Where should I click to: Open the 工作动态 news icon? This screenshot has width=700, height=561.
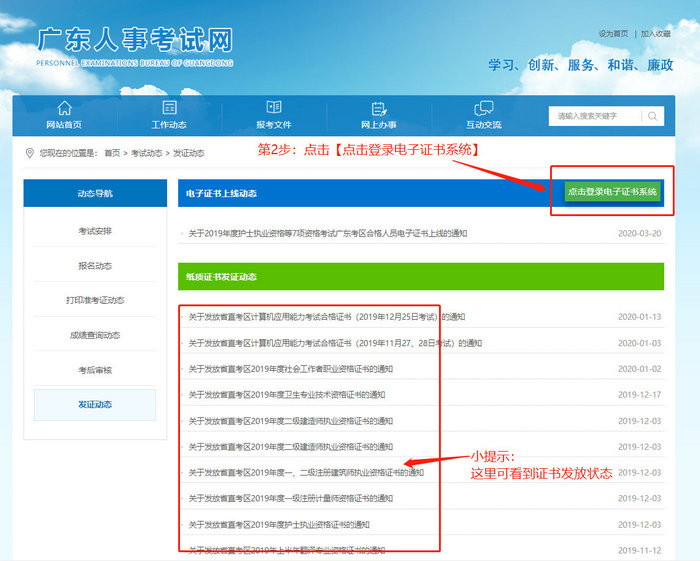[x=169, y=108]
